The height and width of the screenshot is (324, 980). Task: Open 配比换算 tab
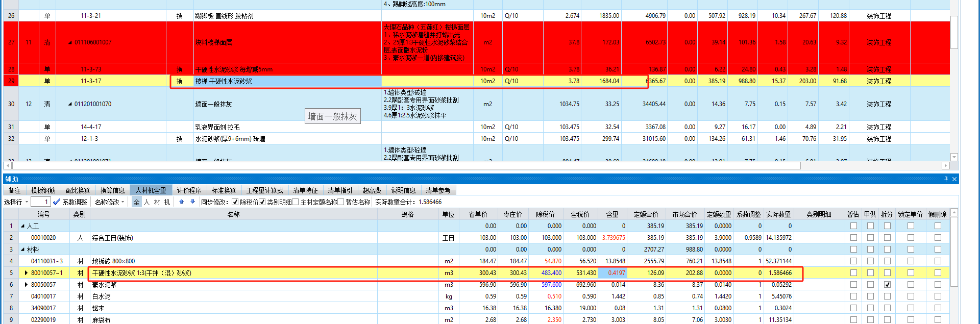78,190
